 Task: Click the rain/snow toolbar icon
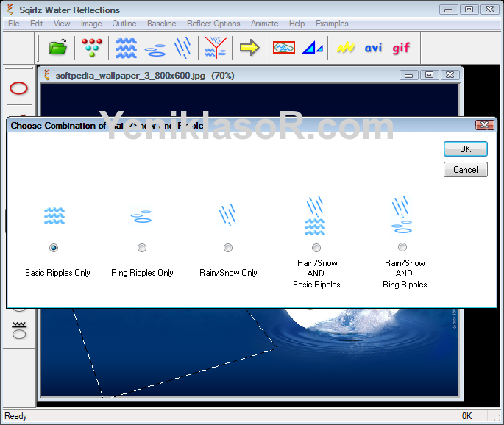click(x=182, y=48)
